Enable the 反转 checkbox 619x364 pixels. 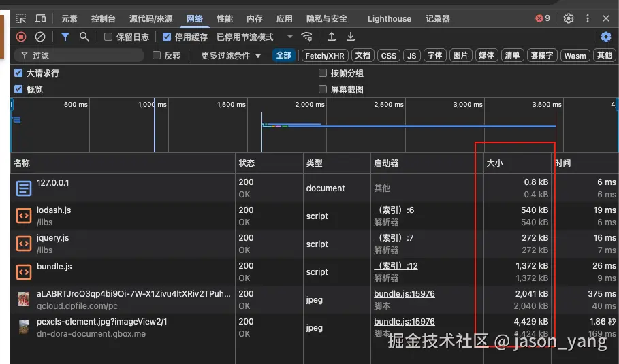(157, 55)
